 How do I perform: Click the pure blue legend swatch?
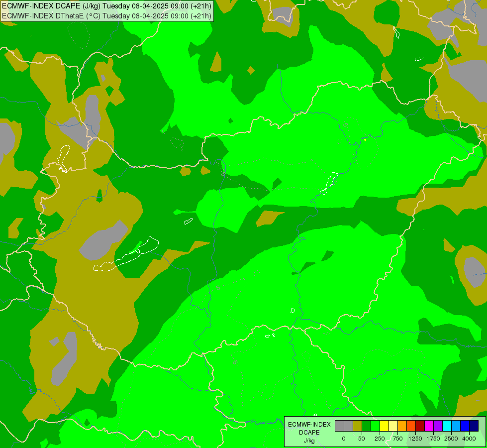[465, 426]
